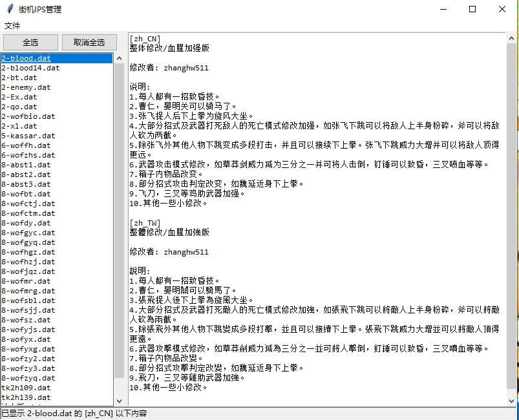Click the 取消全选 button
This screenshot has height=420, width=519.
(89, 43)
